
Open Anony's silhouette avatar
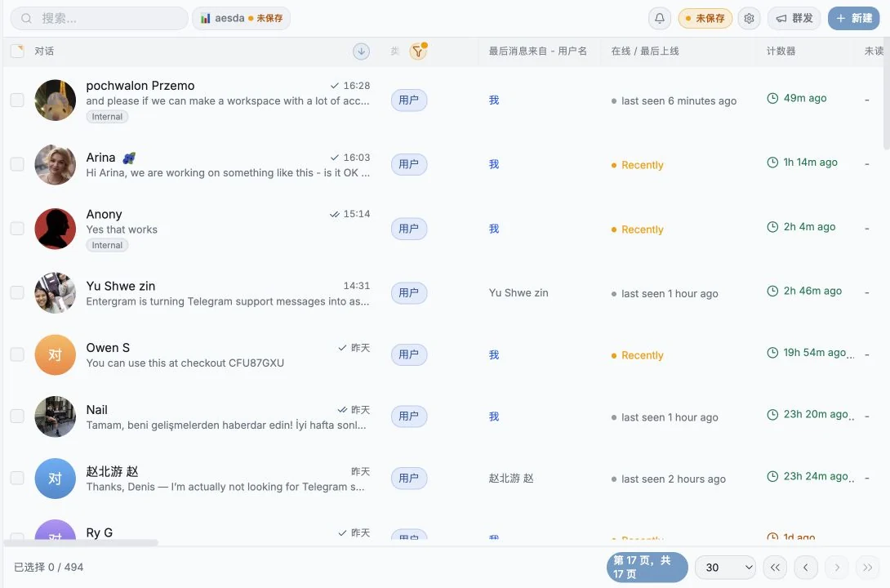(x=55, y=229)
